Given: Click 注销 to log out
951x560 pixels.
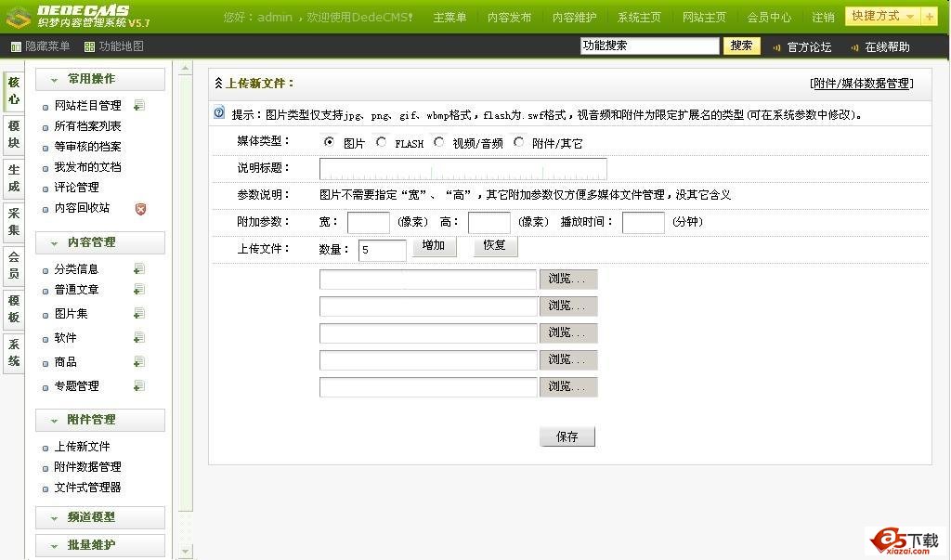Looking at the screenshot, I should point(823,18).
